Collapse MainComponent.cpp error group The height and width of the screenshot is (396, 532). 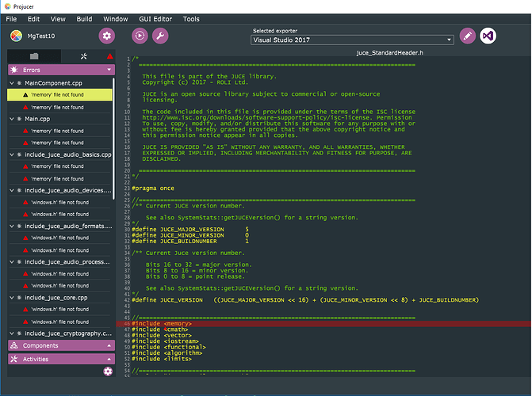(13, 83)
